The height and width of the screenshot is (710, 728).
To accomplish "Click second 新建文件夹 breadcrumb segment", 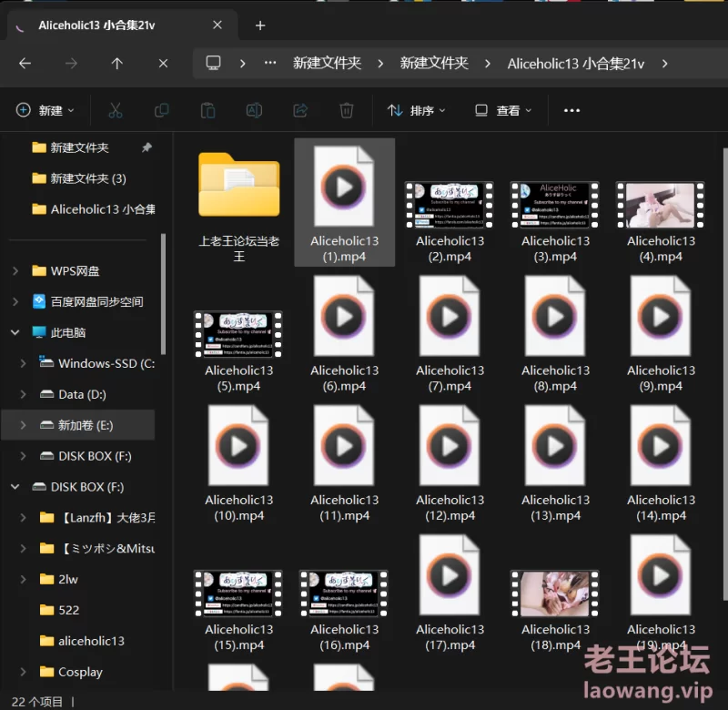I will (x=434, y=63).
